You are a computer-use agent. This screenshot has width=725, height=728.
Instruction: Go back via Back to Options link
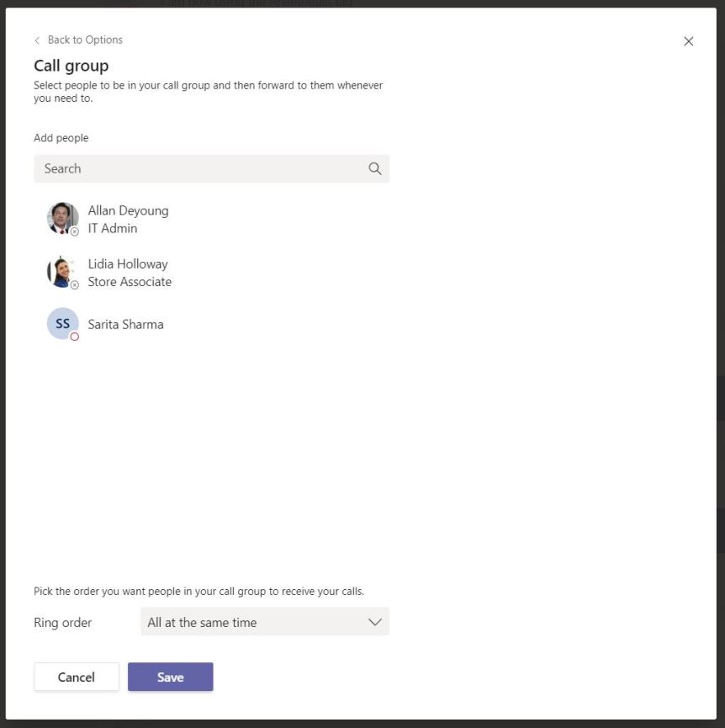[x=85, y=40]
